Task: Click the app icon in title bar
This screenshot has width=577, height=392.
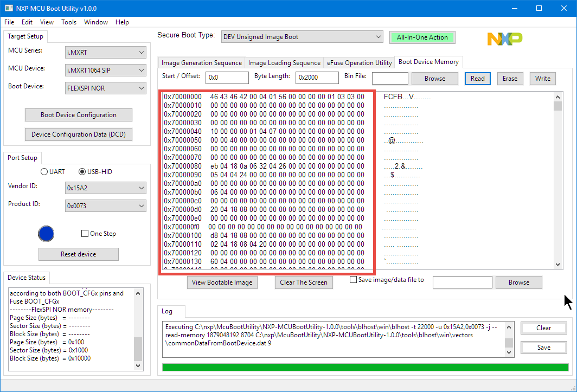Action: (9, 8)
